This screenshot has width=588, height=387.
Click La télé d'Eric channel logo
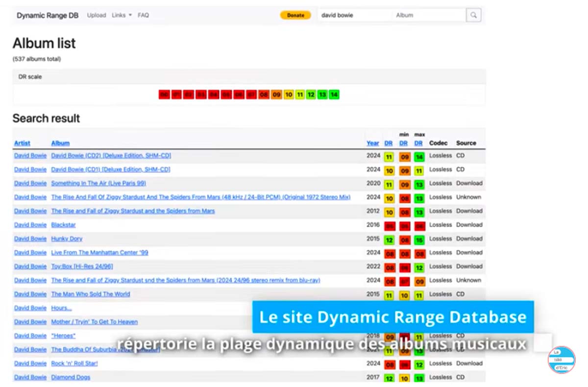tap(562, 360)
